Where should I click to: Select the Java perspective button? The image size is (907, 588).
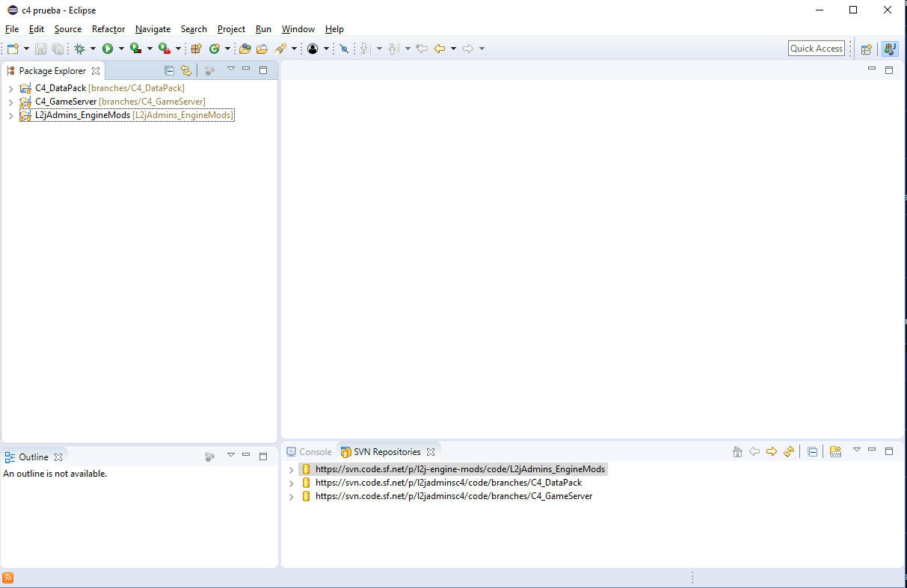click(890, 49)
